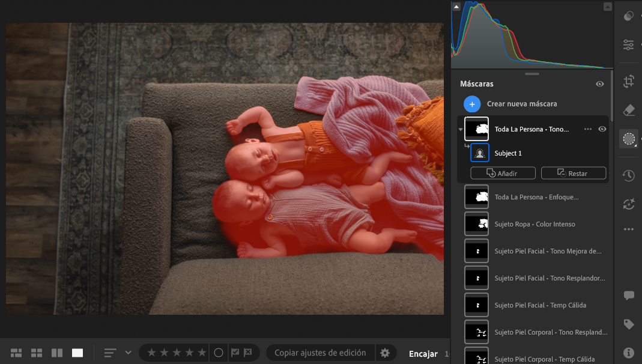Toggle mask overlay eye in Máscaras header
Viewport: 642px width, 364px height.
(x=599, y=84)
